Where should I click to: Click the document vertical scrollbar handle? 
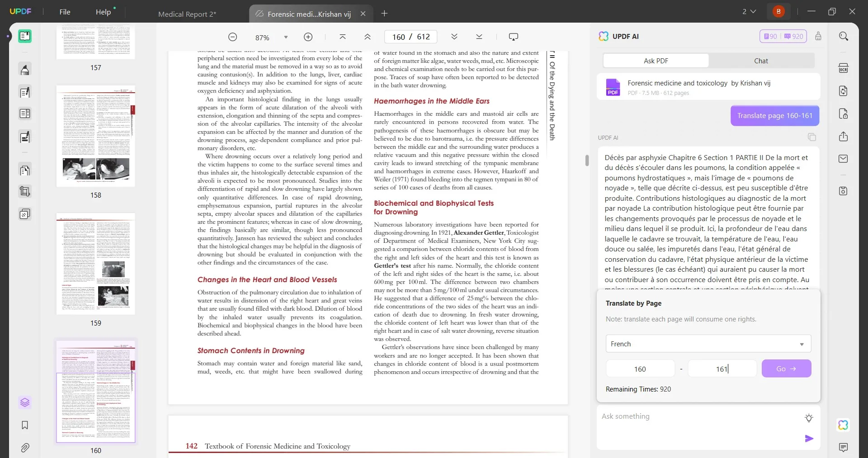click(587, 161)
